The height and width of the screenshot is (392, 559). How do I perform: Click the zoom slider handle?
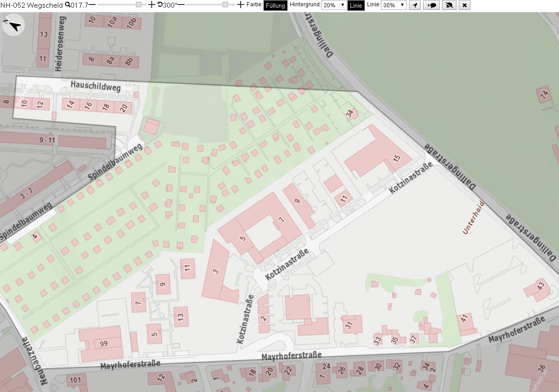click(x=139, y=5)
